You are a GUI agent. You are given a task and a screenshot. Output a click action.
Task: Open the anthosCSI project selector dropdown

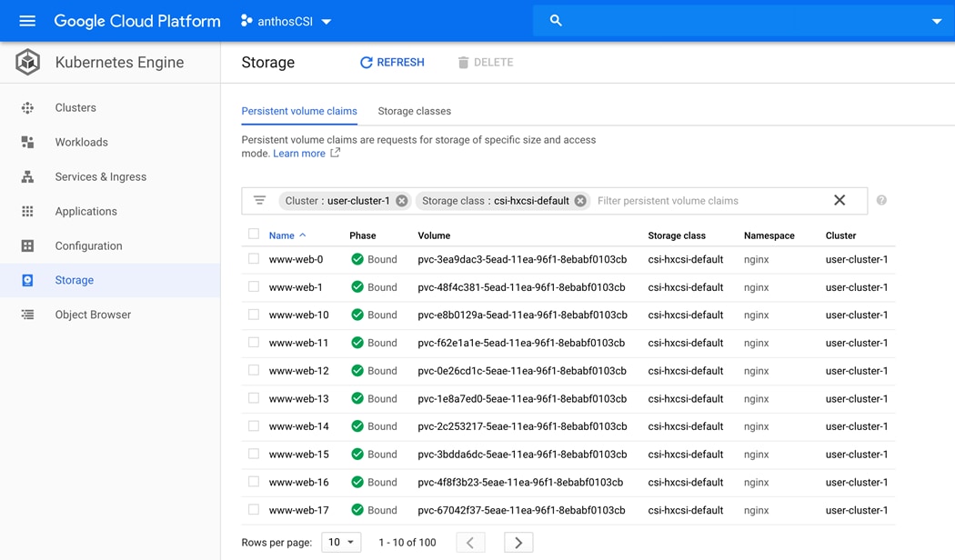pos(286,21)
